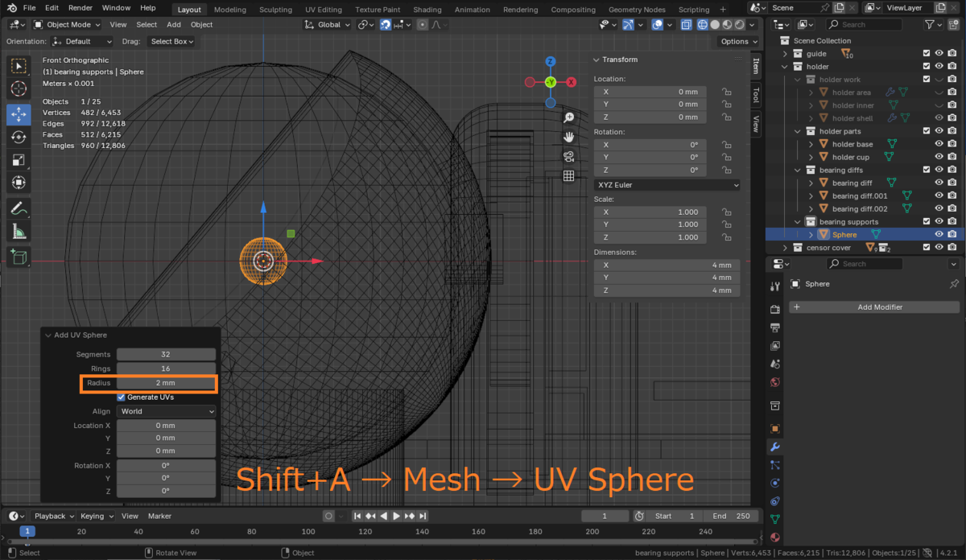Open the File menu
This screenshot has height=560, width=966.
(x=29, y=8)
